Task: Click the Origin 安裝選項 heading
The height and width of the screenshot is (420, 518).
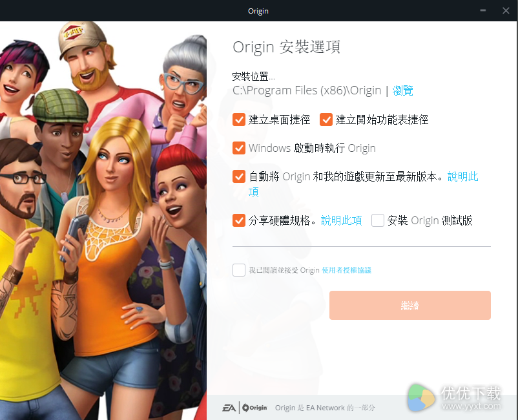Action: coord(286,47)
